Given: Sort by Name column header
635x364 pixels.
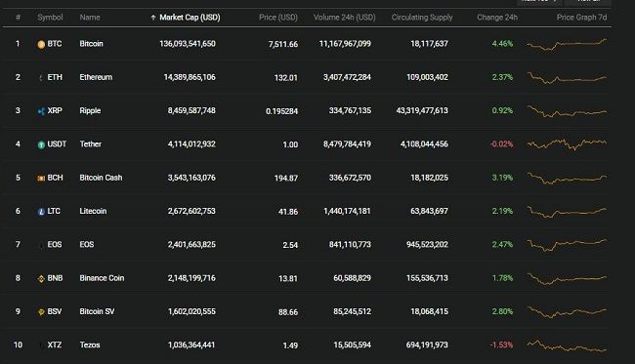Looking at the screenshot, I should click(x=90, y=18).
